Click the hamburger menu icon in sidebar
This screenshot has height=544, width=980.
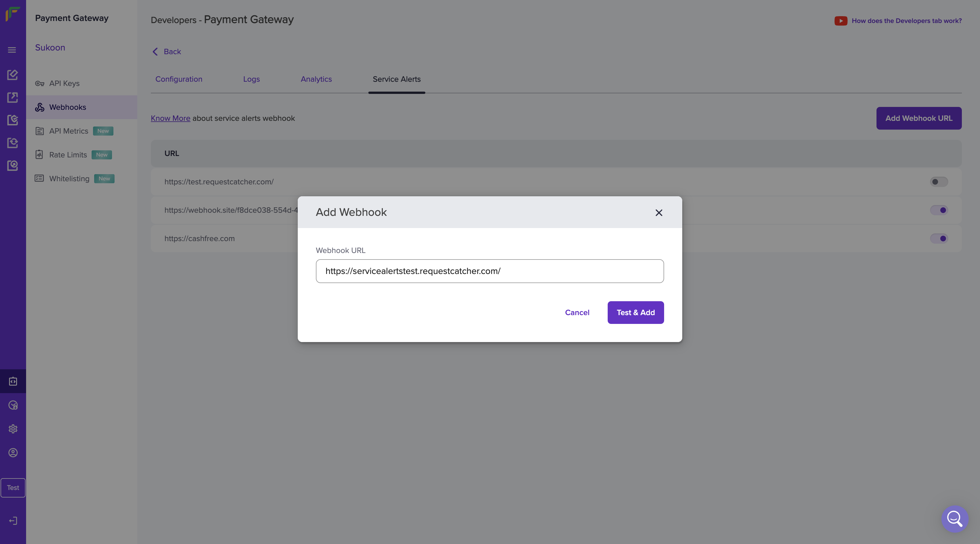(x=12, y=50)
